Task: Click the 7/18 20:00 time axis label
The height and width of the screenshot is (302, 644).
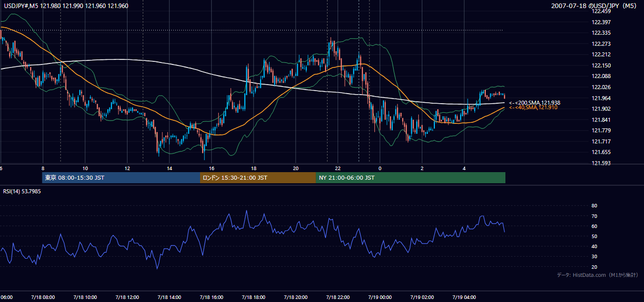Action: (x=295, y=297)
